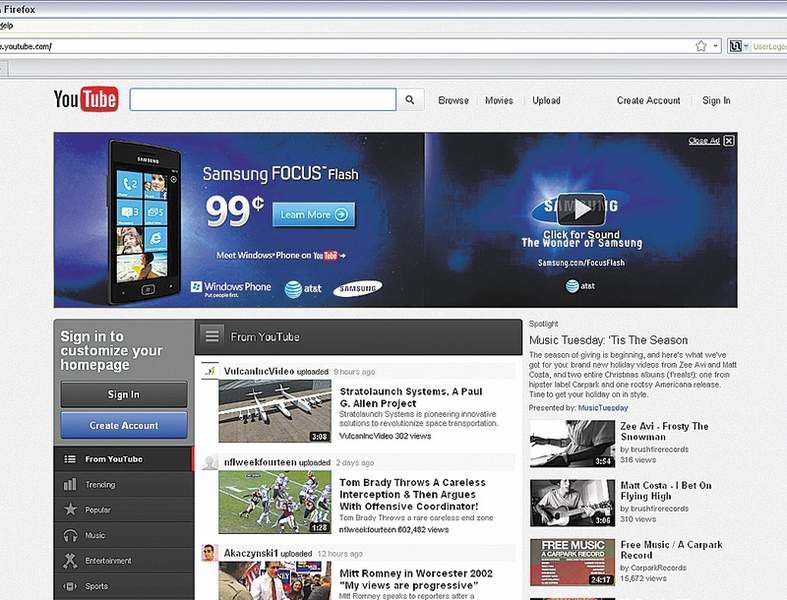
Task: Play the Samsung ad video
Action: click(x=581, y=209)
